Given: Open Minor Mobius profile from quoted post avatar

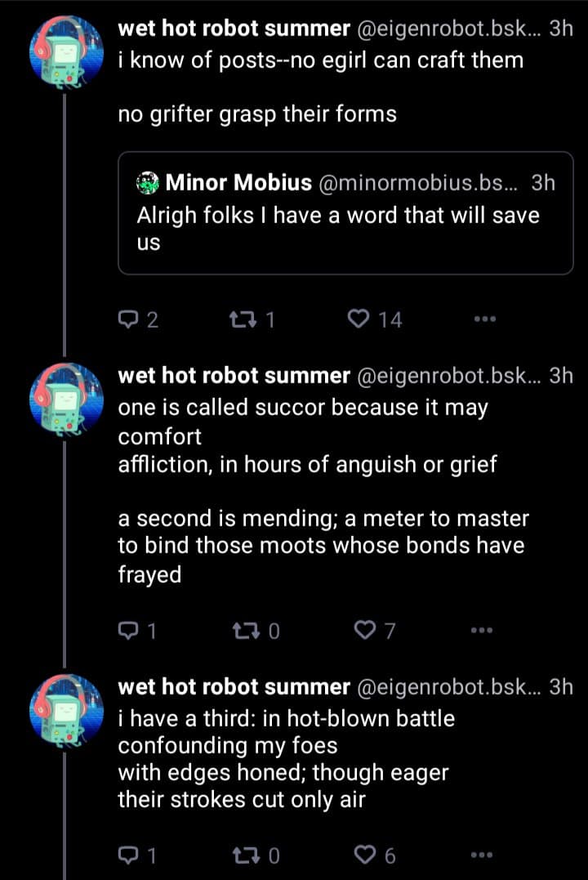Looking at the screenshot, I should pyautogui.click(x=148, y=182).
